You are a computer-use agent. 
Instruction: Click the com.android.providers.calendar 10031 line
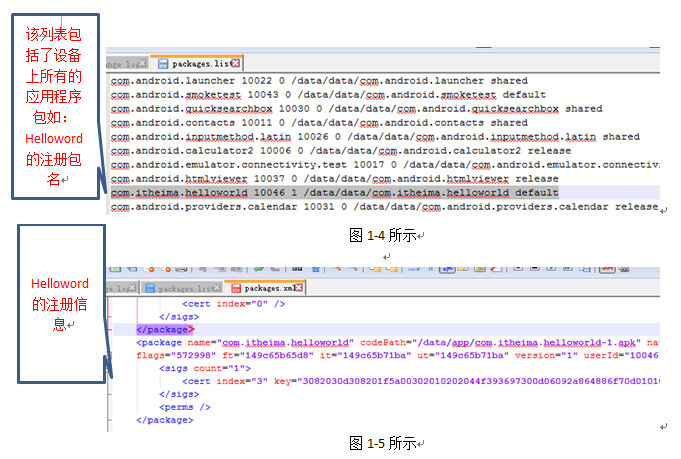pos(384,207)
